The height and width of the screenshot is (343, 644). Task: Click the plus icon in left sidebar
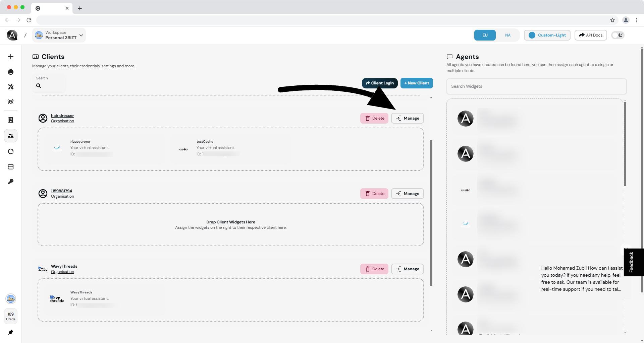click(11, 57)
